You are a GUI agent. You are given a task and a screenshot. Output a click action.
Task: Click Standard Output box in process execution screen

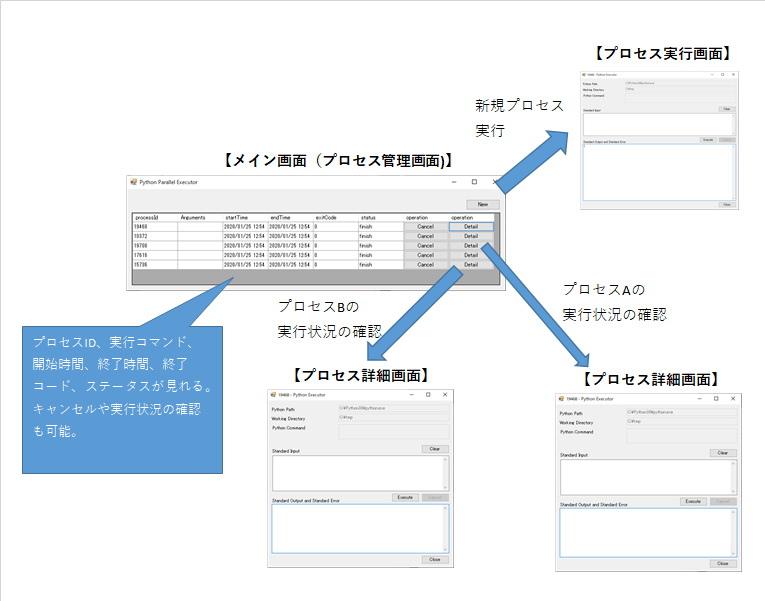[x=659, y=172]
